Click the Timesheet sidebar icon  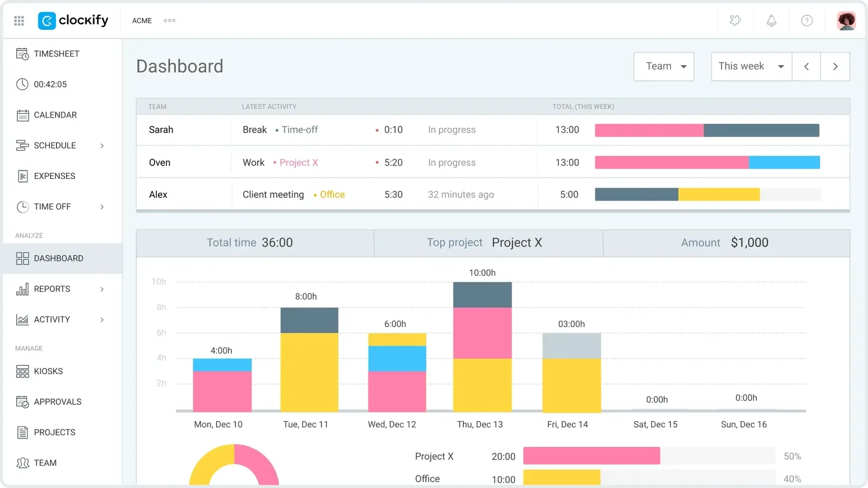(22, 54)
